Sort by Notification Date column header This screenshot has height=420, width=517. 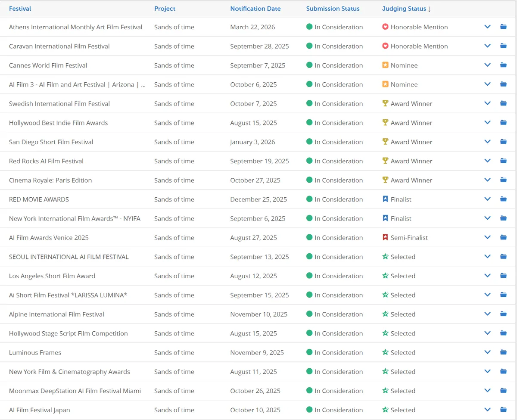tap(255, 9)
